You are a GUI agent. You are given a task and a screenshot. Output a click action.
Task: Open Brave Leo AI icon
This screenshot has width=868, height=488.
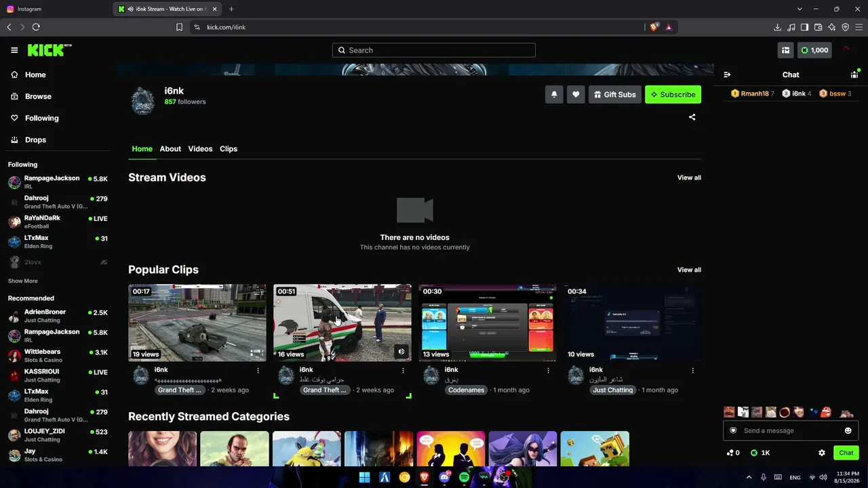click(x=831, y=27)
